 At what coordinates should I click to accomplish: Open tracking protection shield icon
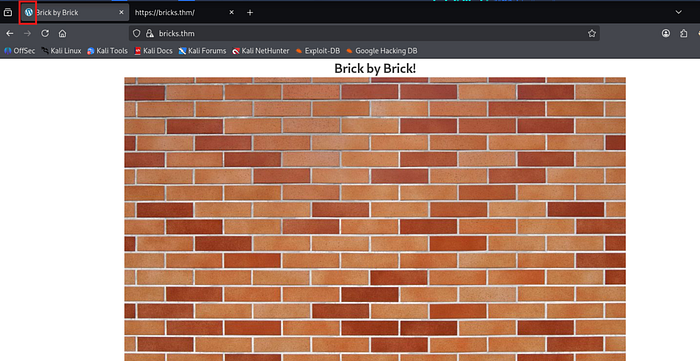(x=137, y=33)
